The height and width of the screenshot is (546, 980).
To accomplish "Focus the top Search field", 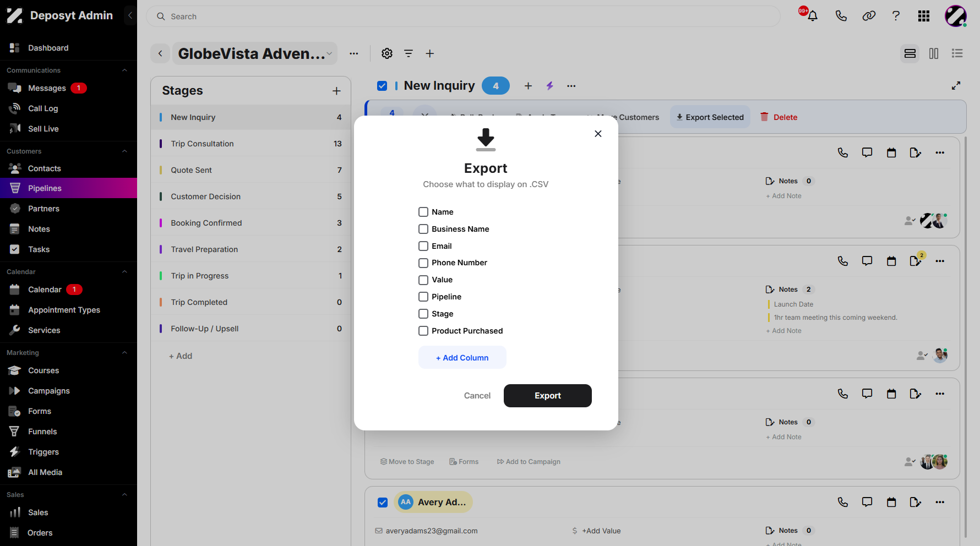I will point(463,17).
